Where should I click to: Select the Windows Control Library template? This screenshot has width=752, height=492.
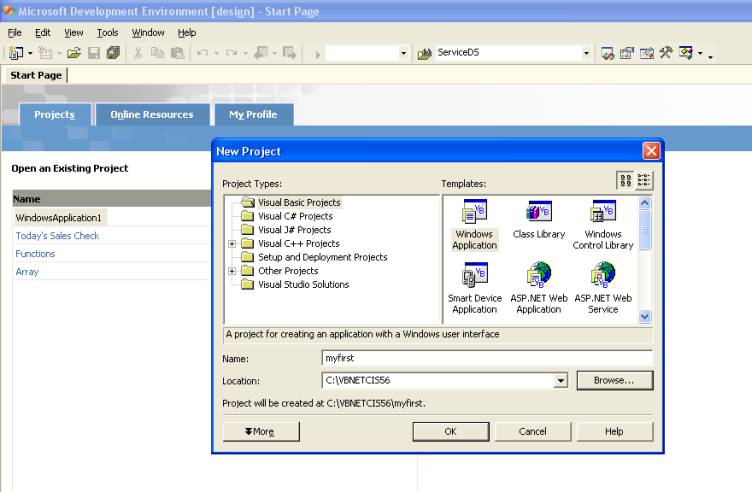(603, 225)
